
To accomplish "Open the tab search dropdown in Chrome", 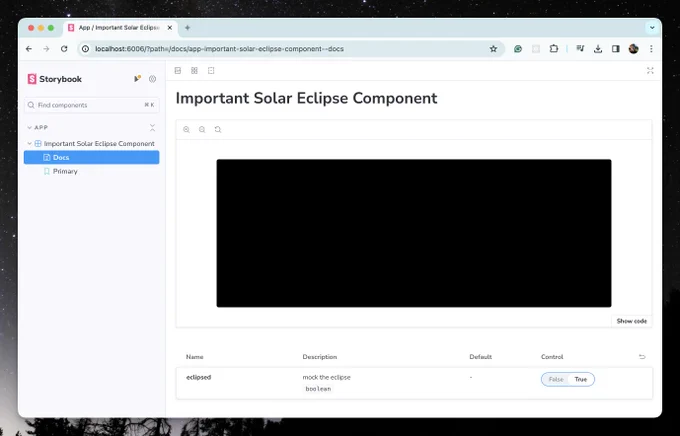I will coord(652,28).
